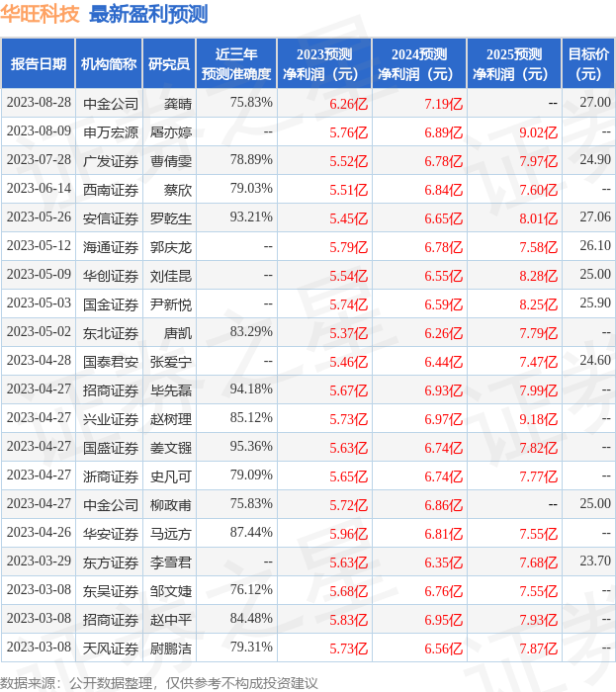The height and width of the screenshot is (692, 616).
Task: Click accuracy value 94.18%
Action: click(251, 389)
